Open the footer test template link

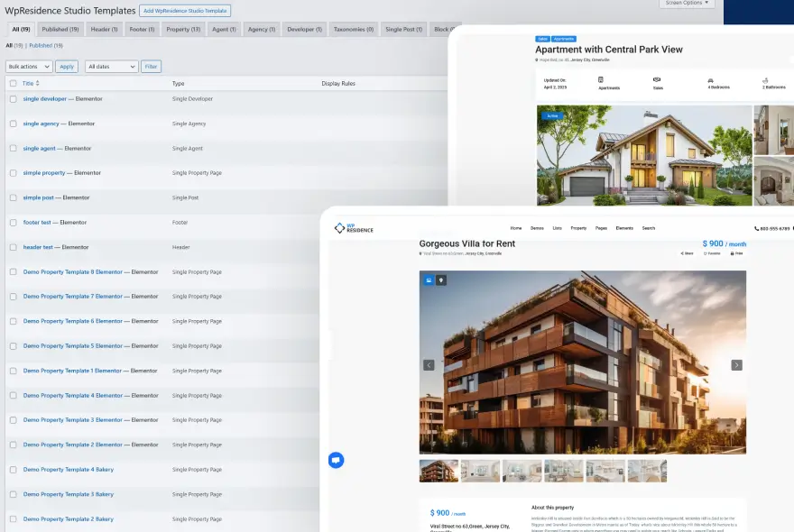coord(37,223)
